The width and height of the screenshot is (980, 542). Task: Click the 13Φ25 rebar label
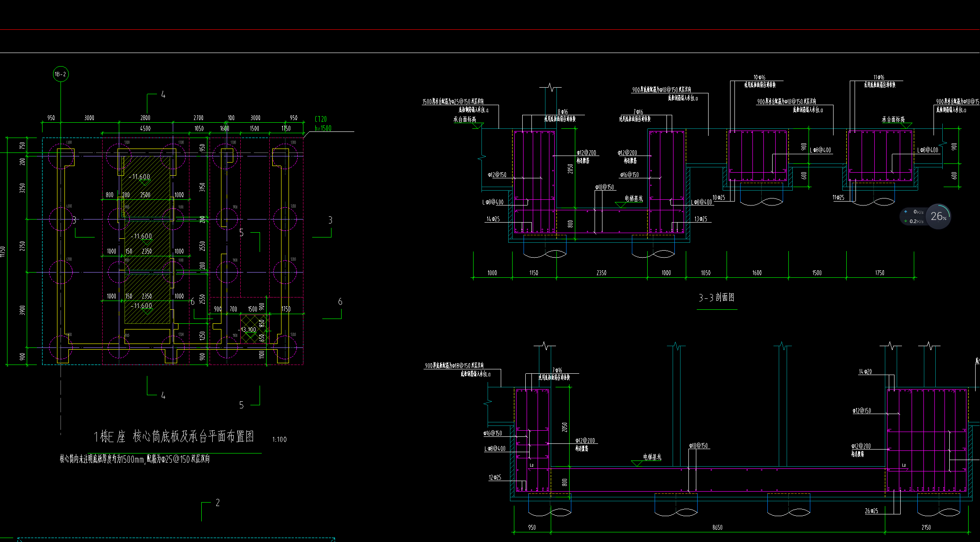tap(701, 219)
